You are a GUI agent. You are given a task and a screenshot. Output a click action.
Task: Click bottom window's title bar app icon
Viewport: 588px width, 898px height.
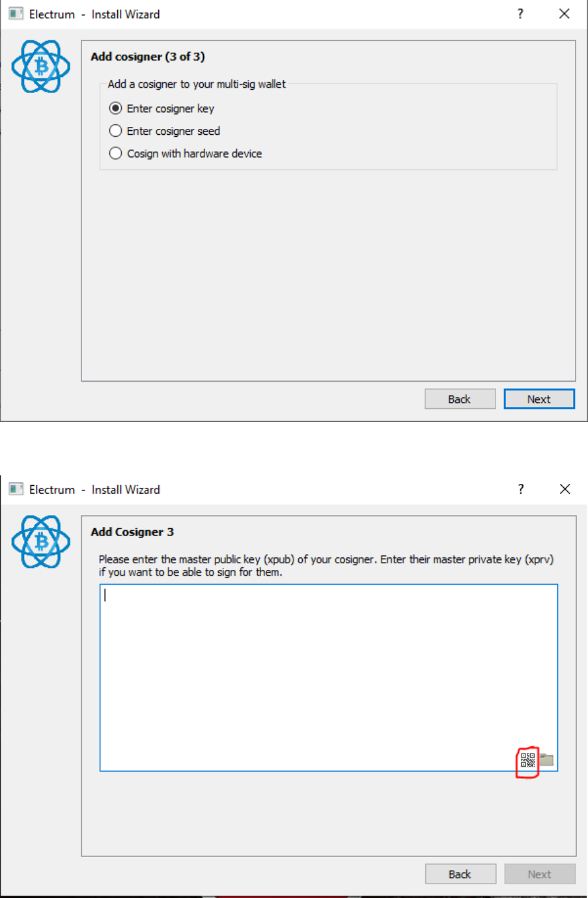click(16, 489)
